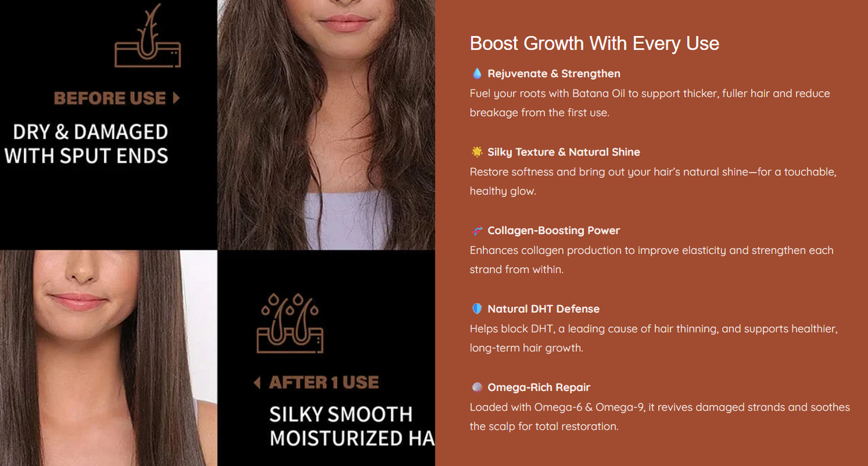
Task: Click the SILKY SMOOTH MOISTURIZED caption
Action: (351, 426)
